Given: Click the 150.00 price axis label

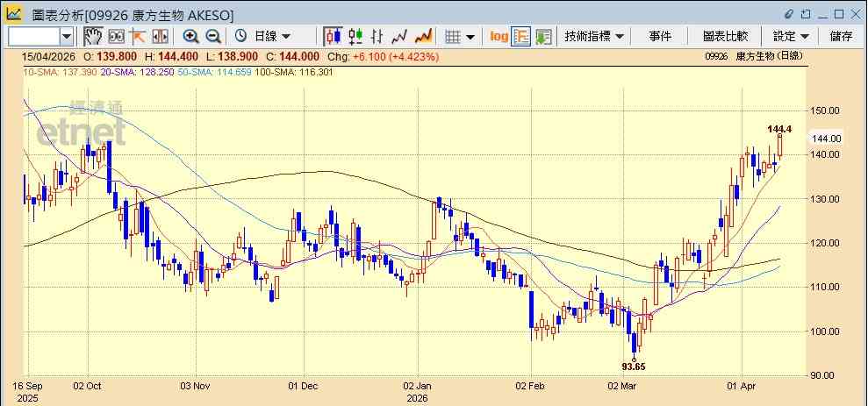Looking at the screenshot, I should [825, 110].
